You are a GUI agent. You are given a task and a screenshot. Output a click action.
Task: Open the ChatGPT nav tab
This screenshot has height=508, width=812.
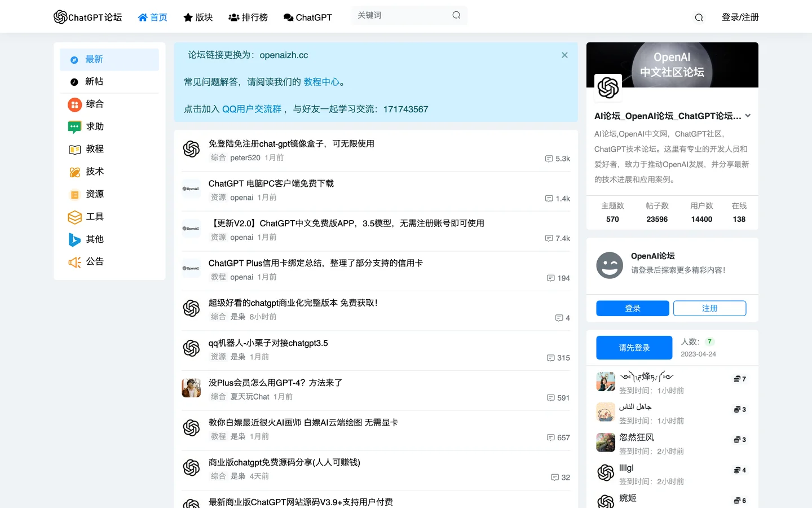[308, 17]
